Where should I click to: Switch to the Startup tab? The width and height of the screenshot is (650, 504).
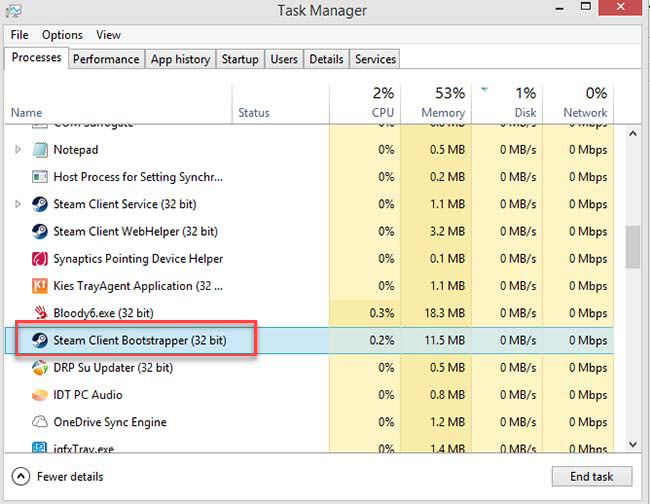(240, 59)
